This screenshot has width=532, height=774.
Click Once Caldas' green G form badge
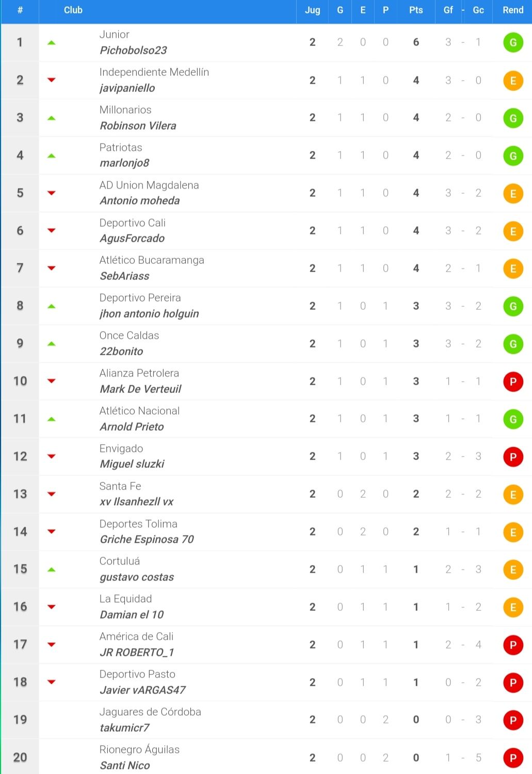[513, 344]
